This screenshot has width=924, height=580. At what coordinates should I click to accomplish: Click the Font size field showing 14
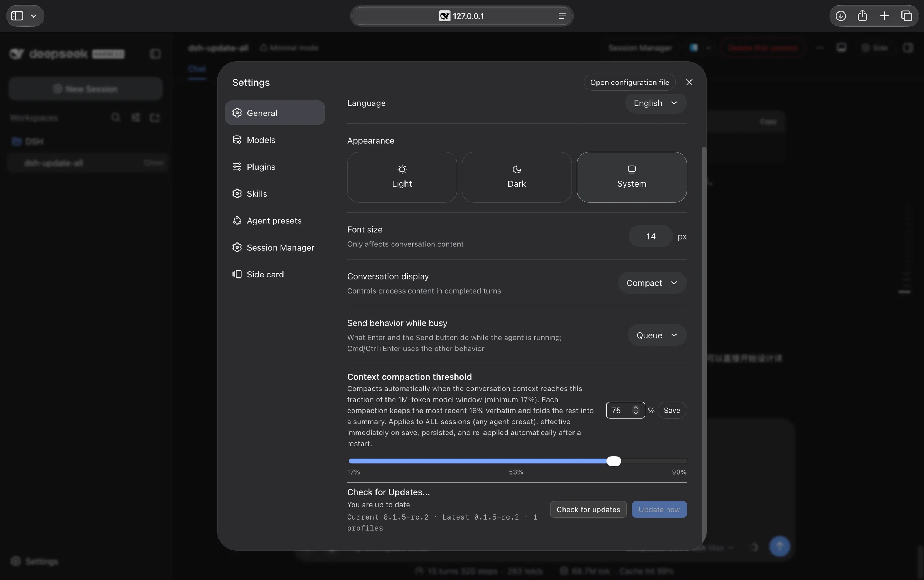(x=650, y=236)
